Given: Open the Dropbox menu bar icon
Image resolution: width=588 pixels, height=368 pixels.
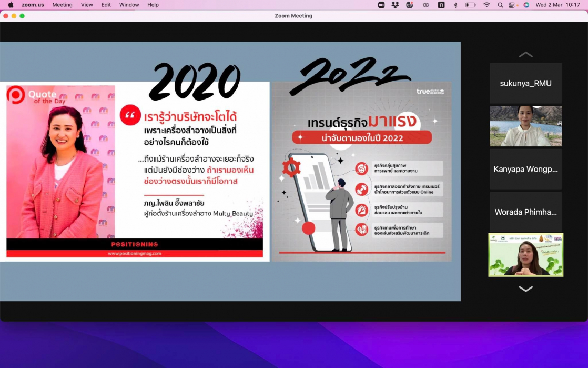Looking at the screenshot, I should [x=395, y=5].
